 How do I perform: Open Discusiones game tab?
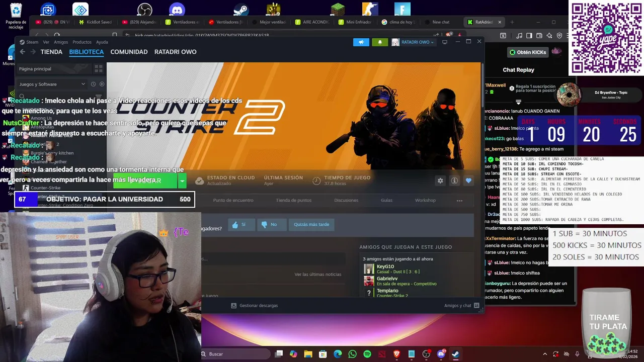click(346, 200)
